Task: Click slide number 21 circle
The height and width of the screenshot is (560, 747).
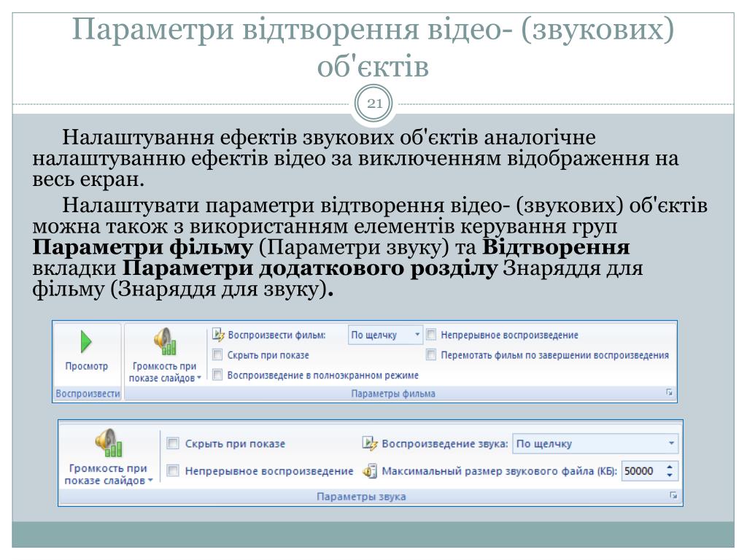Action: click(x=374, y=104)
